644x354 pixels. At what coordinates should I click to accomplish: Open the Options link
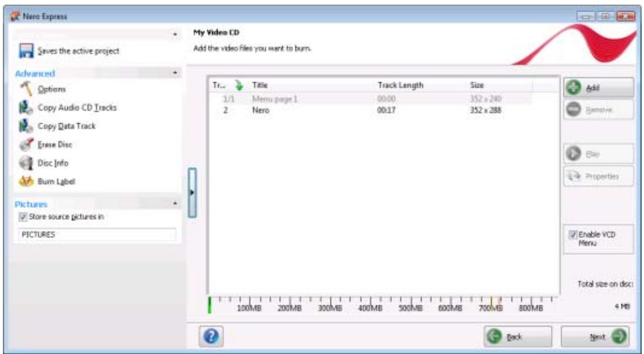tap(52, 89)
